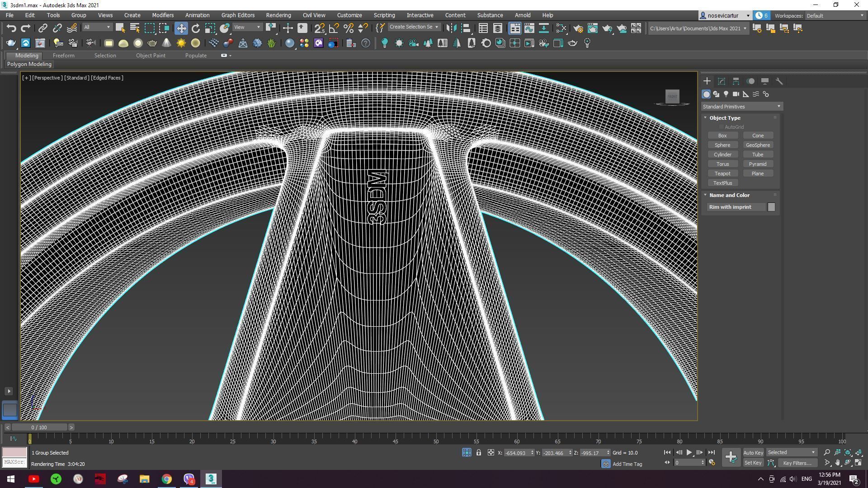This screenshot has height=488, width=868.
Task: Toggle the MAXScript mini listener
Action: pos(14,462)
